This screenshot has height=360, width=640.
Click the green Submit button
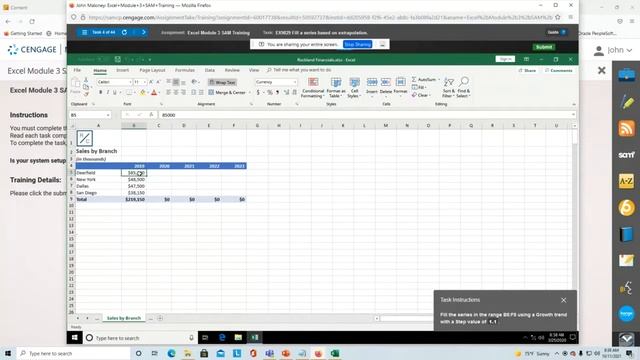[x=544, y=47]
